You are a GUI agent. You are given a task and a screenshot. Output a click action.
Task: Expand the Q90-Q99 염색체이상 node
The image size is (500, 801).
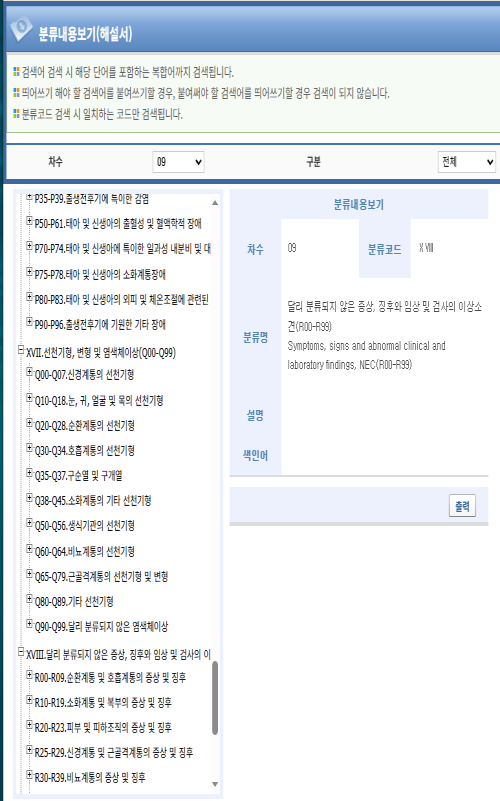coord(30,624)
